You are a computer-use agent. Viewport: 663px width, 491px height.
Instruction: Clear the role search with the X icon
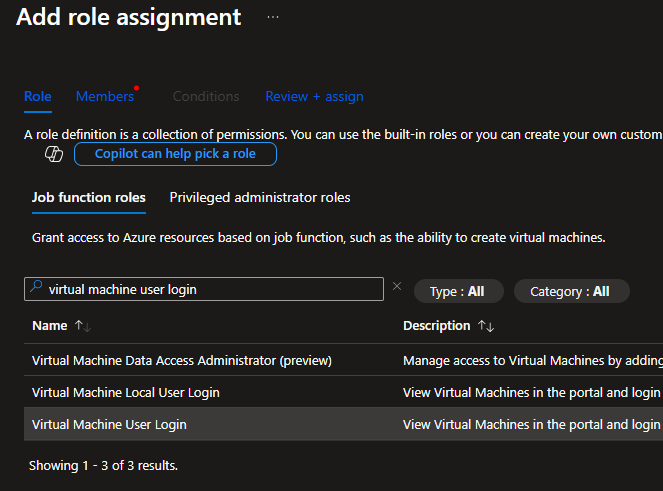click(397, 286)
